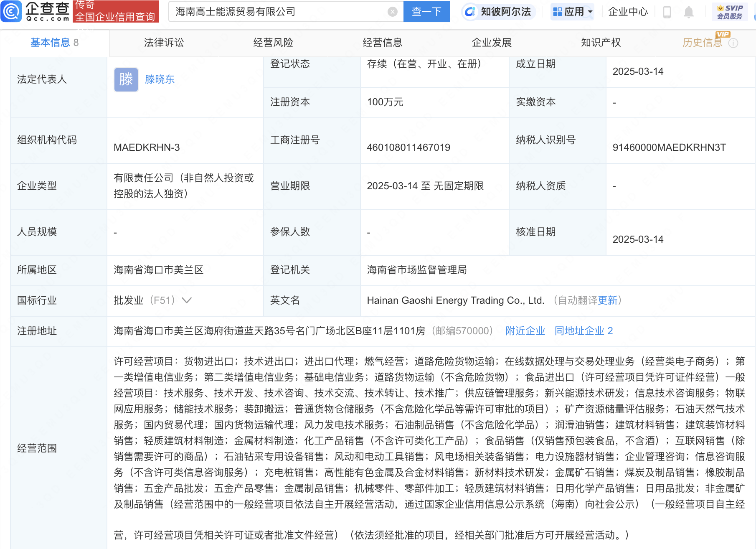Click the English name Hainan Gaoshi Energy Trading

tap(455, 300)
